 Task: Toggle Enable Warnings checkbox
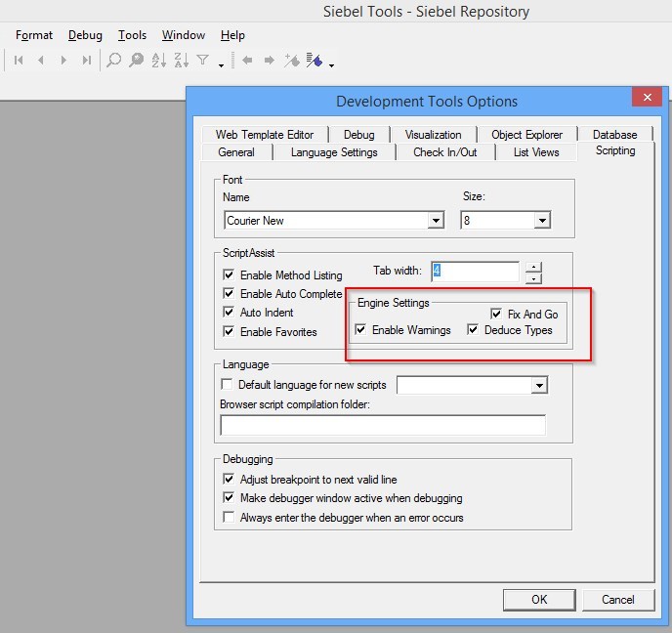coord(360,329)
